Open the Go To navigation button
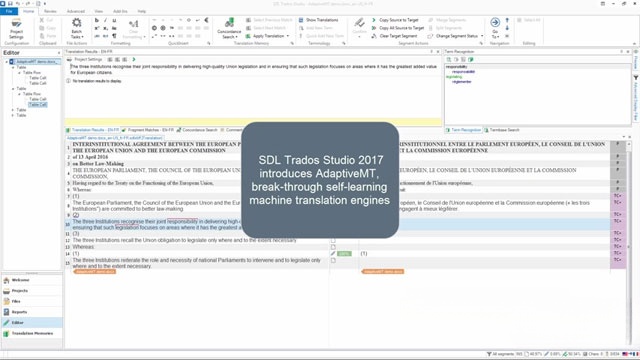 [495, 28]
